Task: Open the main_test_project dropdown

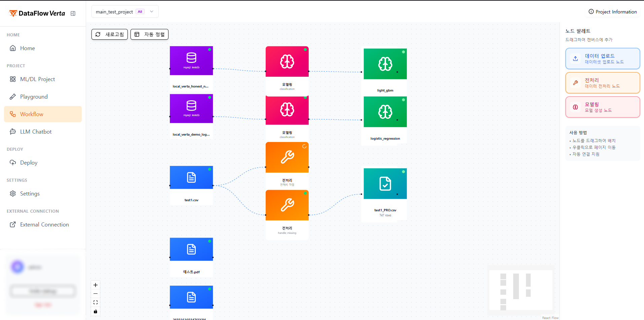Action: pyautogui.click(x=125, y=12)
